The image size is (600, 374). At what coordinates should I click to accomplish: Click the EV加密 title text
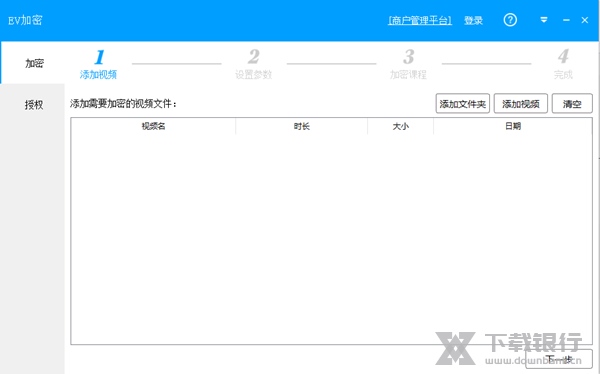[x=25, y=20]
